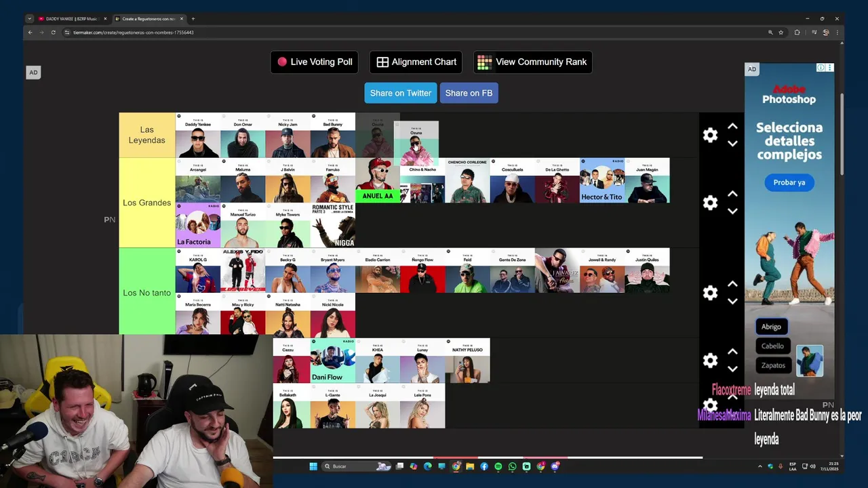The height and width of the screenshot is (488, 868).
Task: Move Los No tanto tier down with arrow
Action: point(732,302)
